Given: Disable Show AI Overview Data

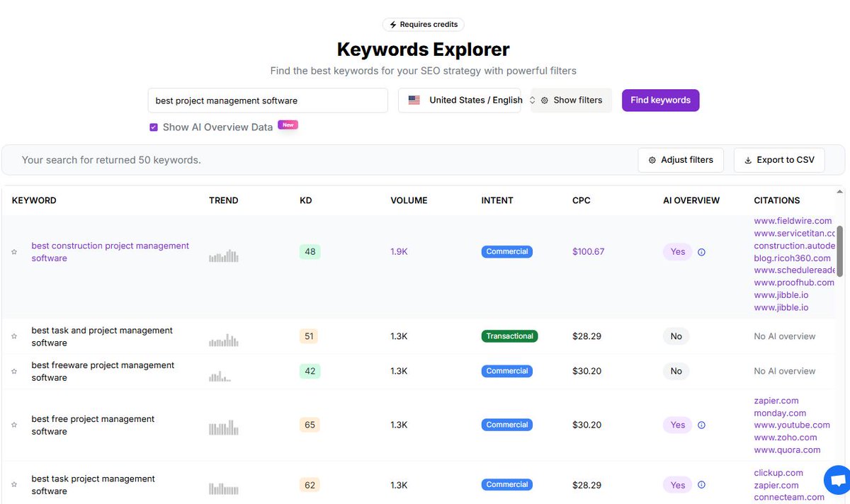Looking at the screenshot, I should [x=153, y=126].
